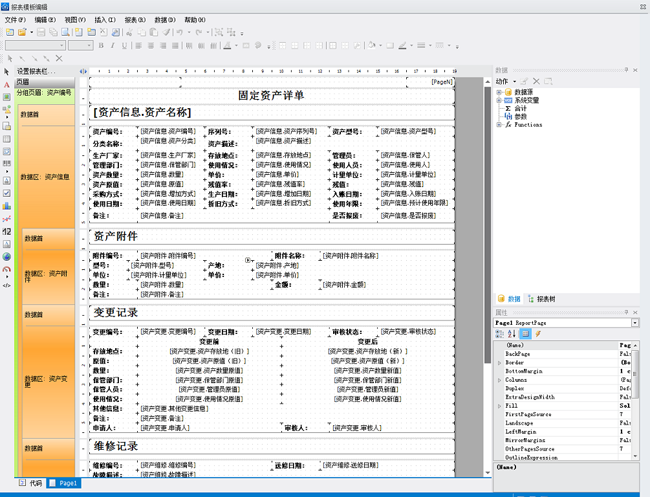Toggle underline text formatting
The image size is (650, 497).
click(125, 46)
